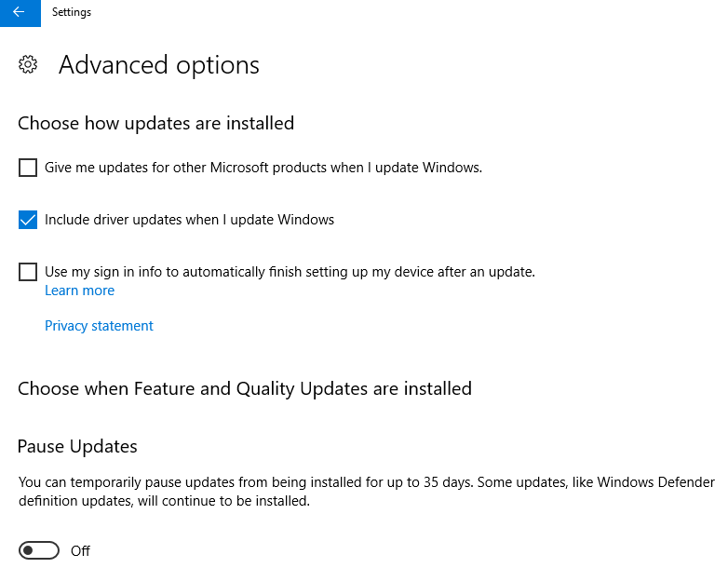
Task: Click 'Choose when Feature and Quality Updates' heading
Action: [245, 388]
